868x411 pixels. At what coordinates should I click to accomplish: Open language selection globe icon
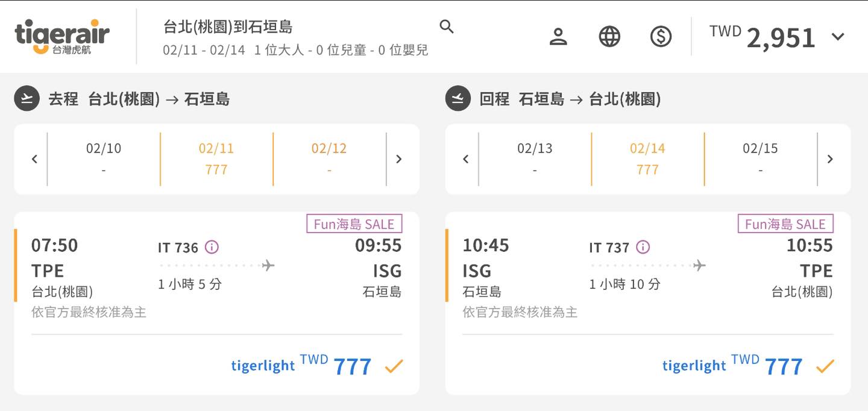[609, 37]
